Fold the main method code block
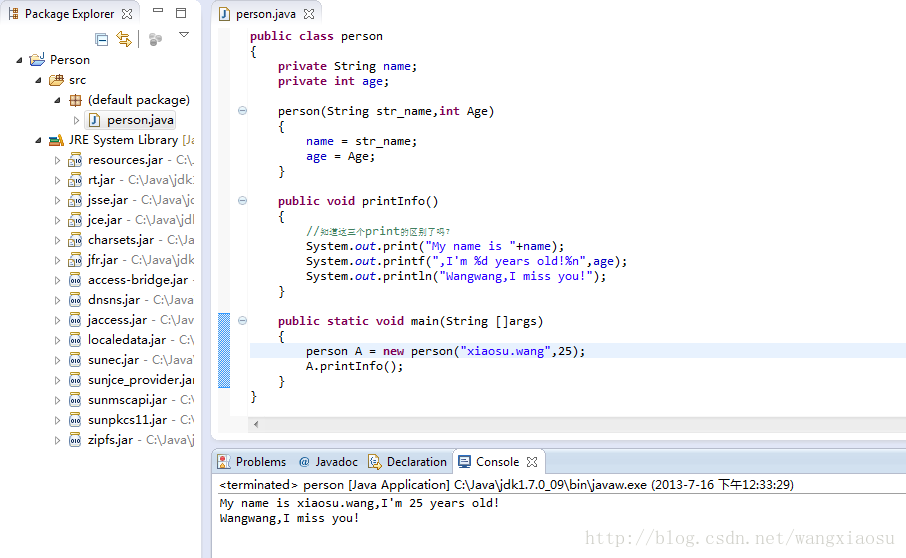 (242, 321)
